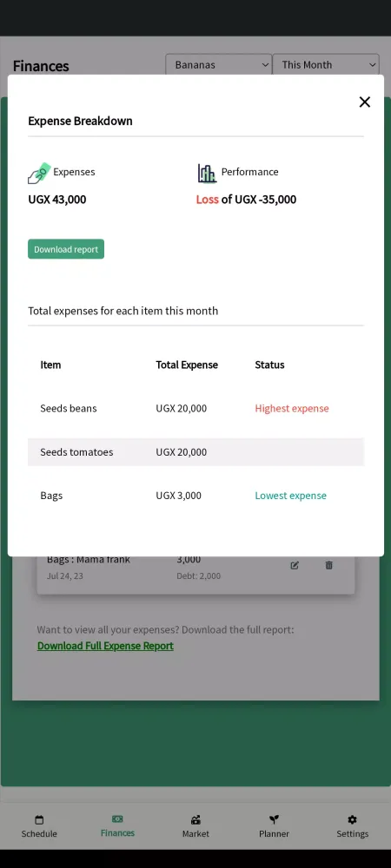Close the Expense Breakdown dialog

(x=364, y=102)
